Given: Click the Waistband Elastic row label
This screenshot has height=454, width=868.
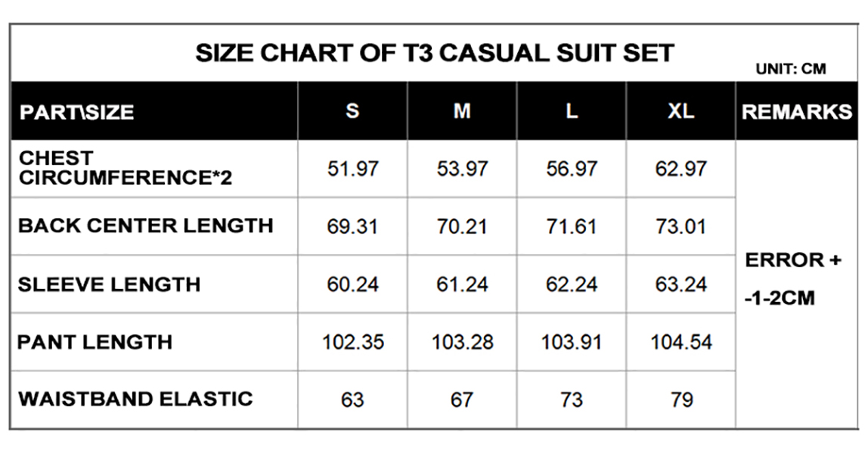Looking at the screenshot, I should pyautogui.click(x=135, y=399).
